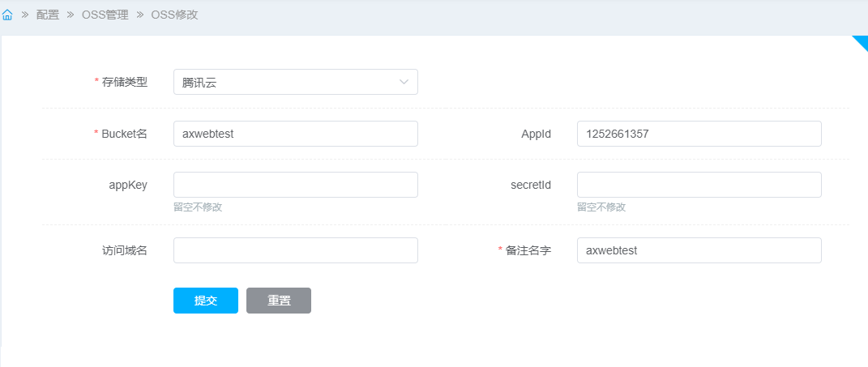
Task: Focus the Bucket名 input field
Action: pyautogui.click(x=296, y=134)
